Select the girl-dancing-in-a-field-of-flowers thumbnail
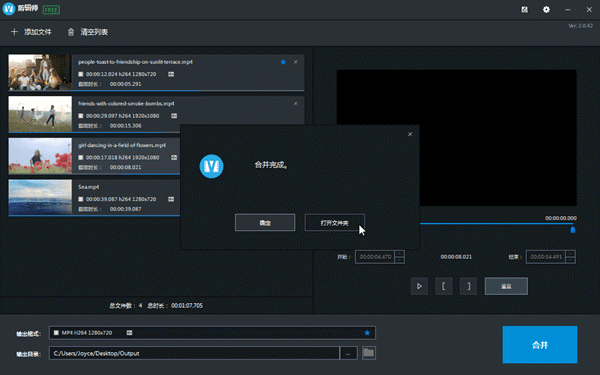 (x=40, y=156)
